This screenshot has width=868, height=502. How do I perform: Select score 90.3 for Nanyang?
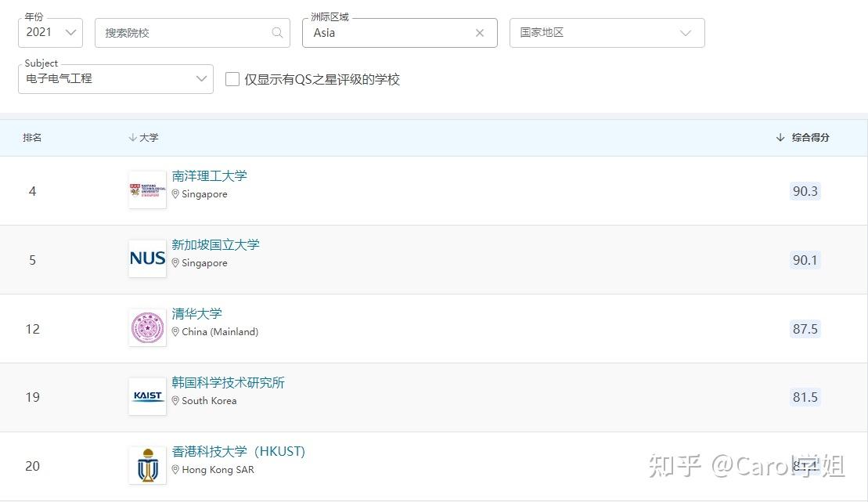(805, 191)
